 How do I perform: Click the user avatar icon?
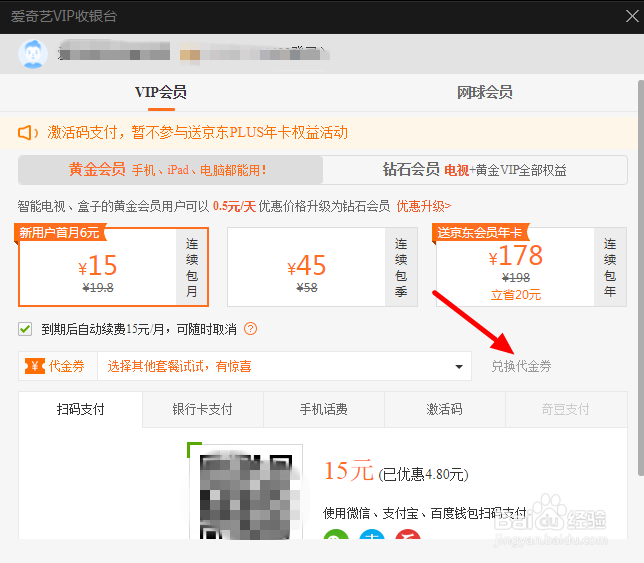pyautogui.click(x=33, y=54)
